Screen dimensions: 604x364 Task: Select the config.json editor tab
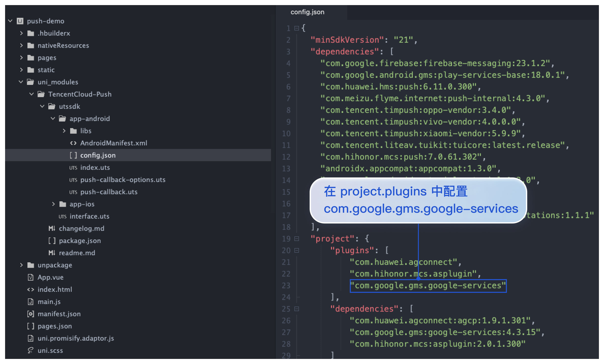click(x=307, y=12)
